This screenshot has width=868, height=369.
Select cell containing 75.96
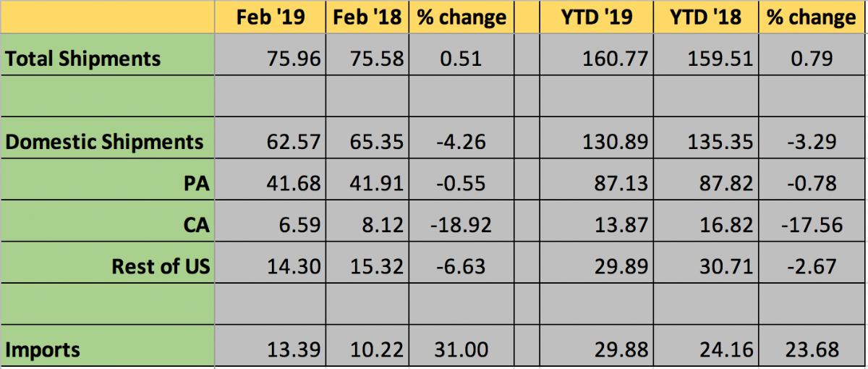pyautogui.click(x=294, y=59)
